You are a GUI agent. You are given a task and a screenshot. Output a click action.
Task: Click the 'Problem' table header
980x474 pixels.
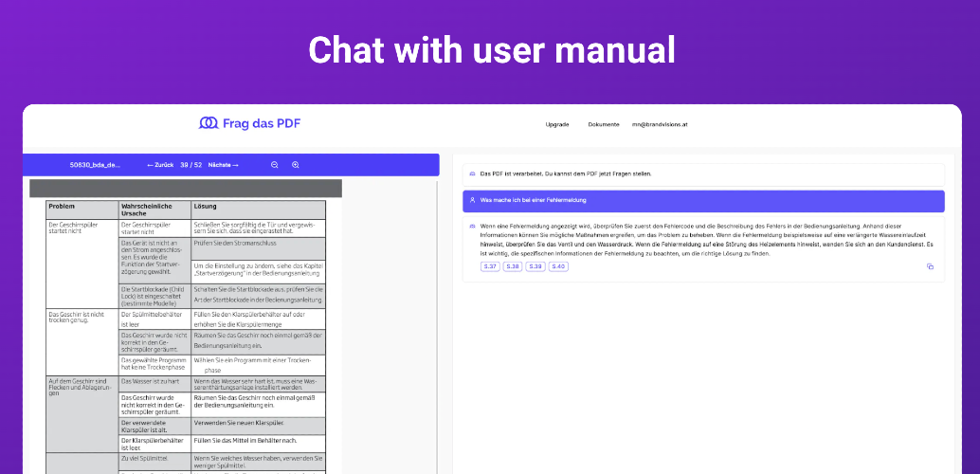point(82,210)
